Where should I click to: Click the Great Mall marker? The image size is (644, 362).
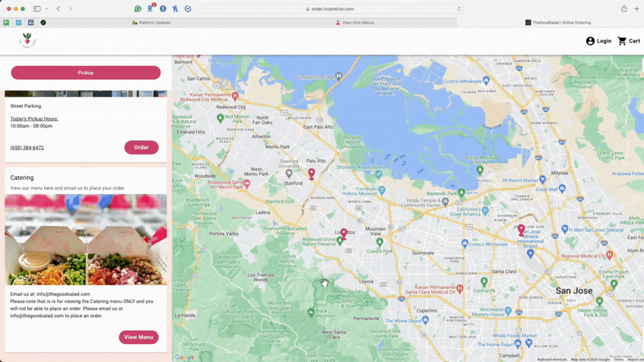coord(562,188)
